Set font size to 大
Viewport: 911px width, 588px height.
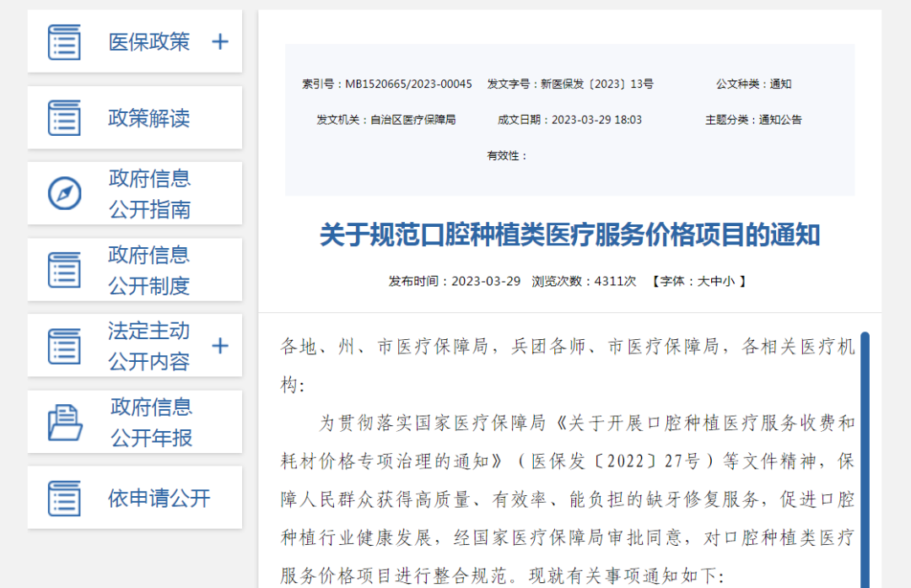pos(703,282)
